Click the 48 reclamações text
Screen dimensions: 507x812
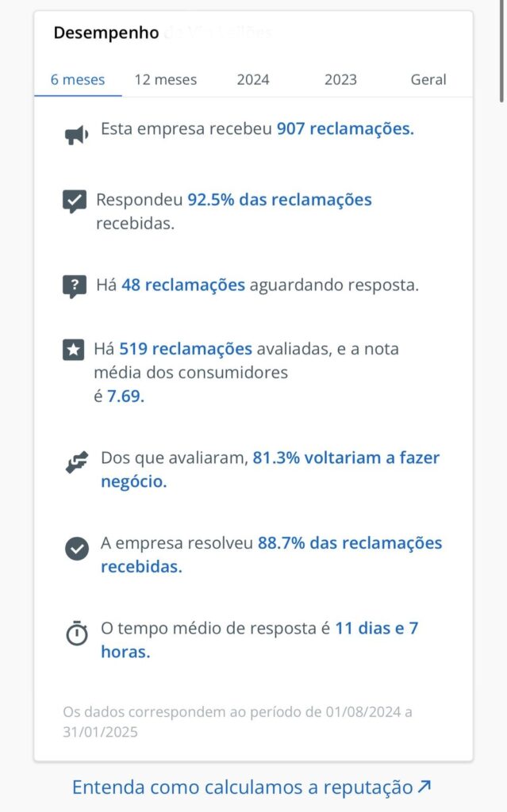tap(183, 285)
